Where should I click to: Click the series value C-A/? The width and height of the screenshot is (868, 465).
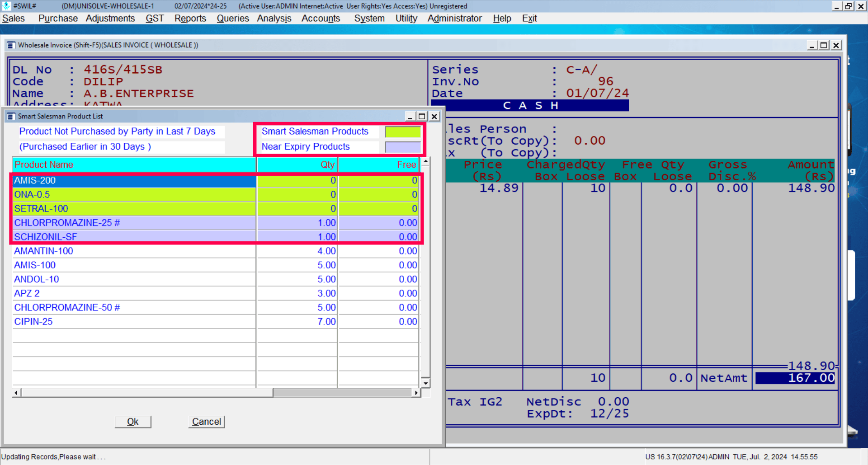coord(582,70)
